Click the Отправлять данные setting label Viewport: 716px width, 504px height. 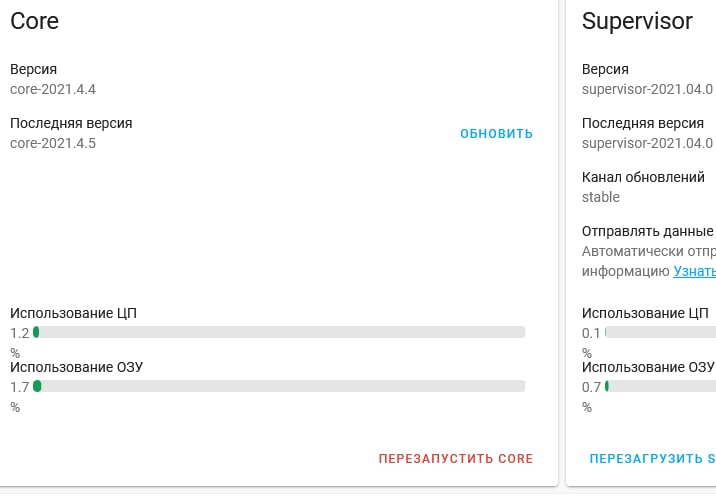(648, 231)
